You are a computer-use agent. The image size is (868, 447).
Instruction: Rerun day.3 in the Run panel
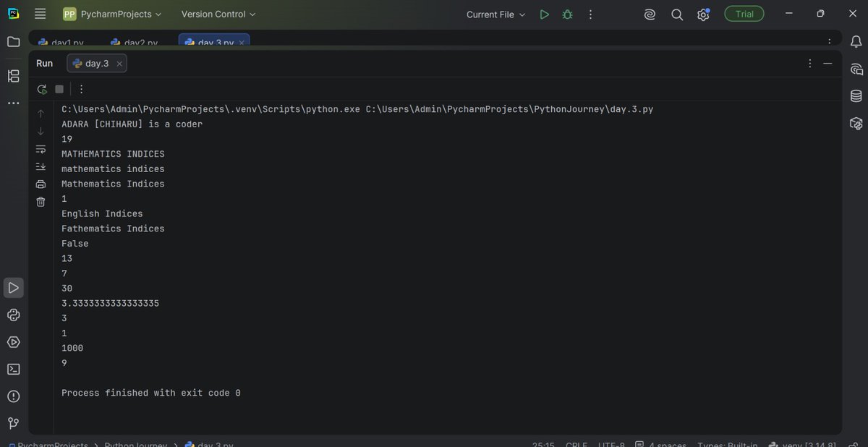point(42,89)
